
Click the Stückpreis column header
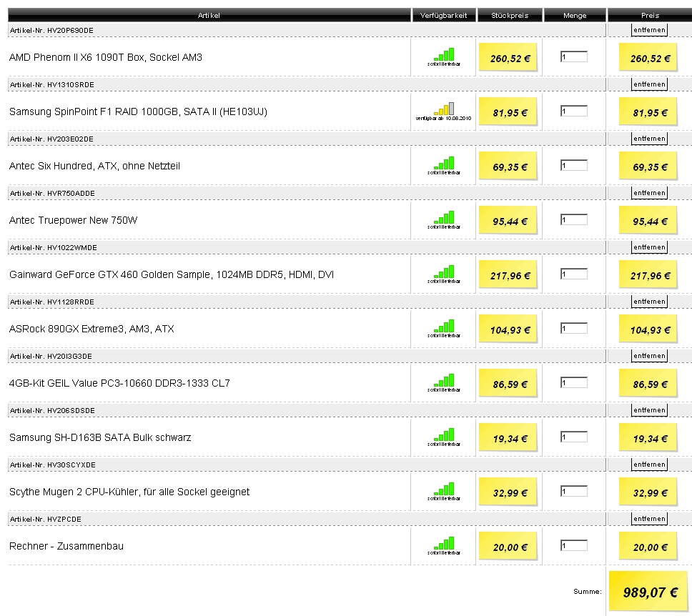(510, 15)
